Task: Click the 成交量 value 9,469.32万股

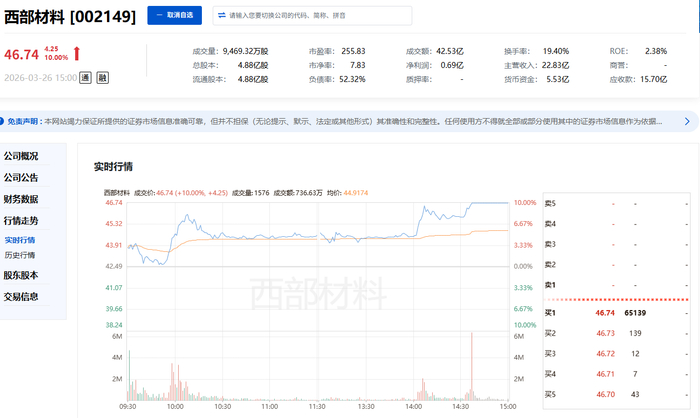Action: [x=246, y=51]
